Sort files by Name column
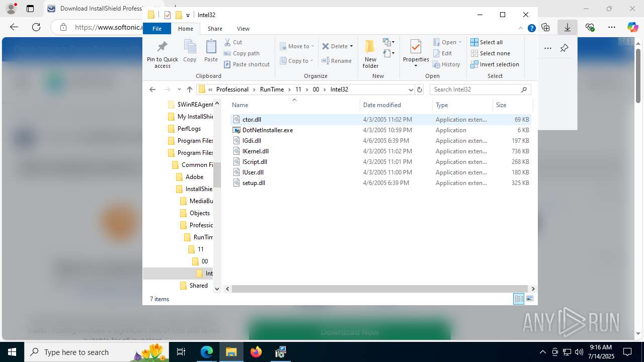Viewport: 644px width, 362px height. click(294, 105)
